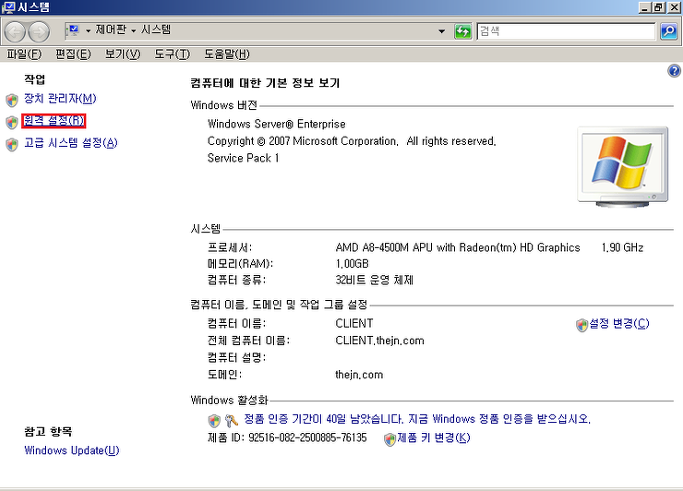Click the keys icon beside activation link

[x=231, y=420]
